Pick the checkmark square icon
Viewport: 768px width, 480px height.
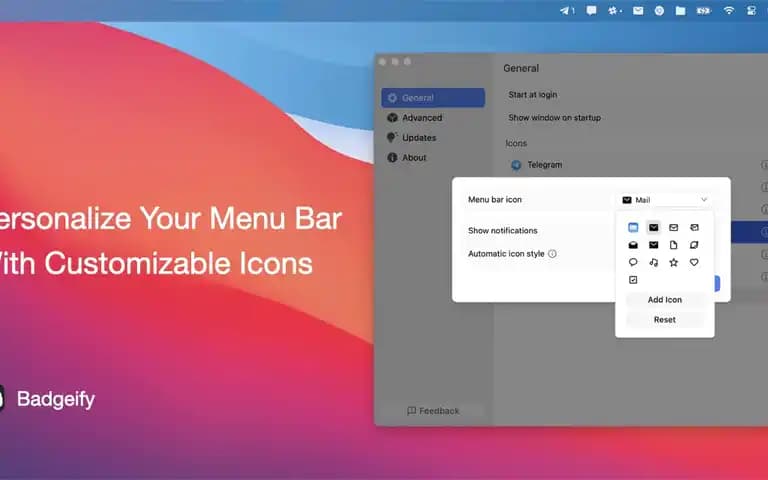(633, 280)
